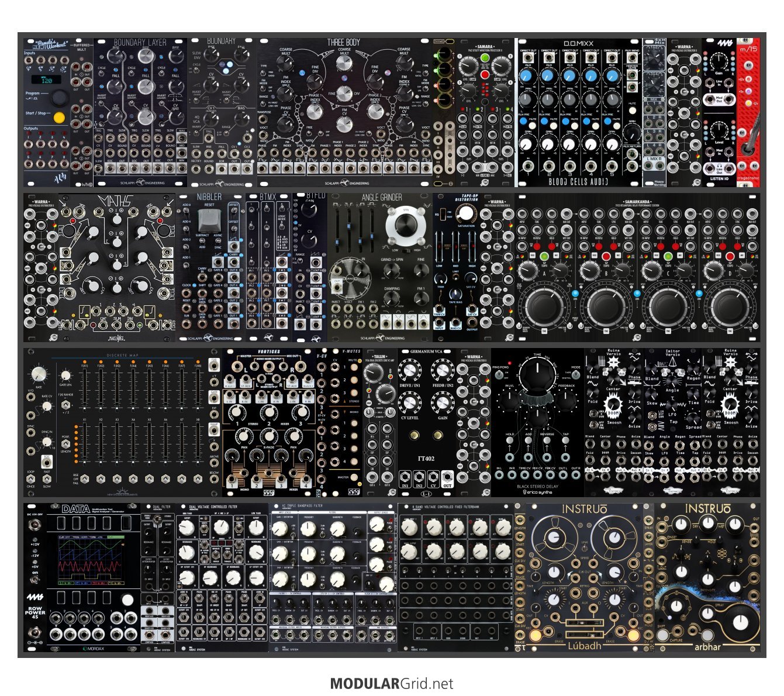784x696 pixels.
Task: Click the Saturation knob on Tape-Op Distortion
Action: pyautogui.click(x=466, y=213)
